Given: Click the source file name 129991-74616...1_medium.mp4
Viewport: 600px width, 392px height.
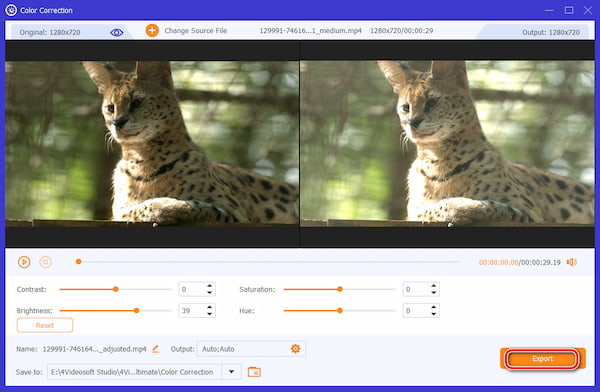Looking at the screenshot, I should point(310,31).
